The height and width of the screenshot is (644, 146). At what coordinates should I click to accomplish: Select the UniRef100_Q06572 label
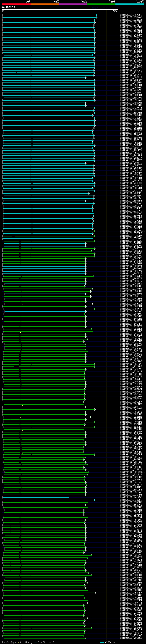click(131, 75)
